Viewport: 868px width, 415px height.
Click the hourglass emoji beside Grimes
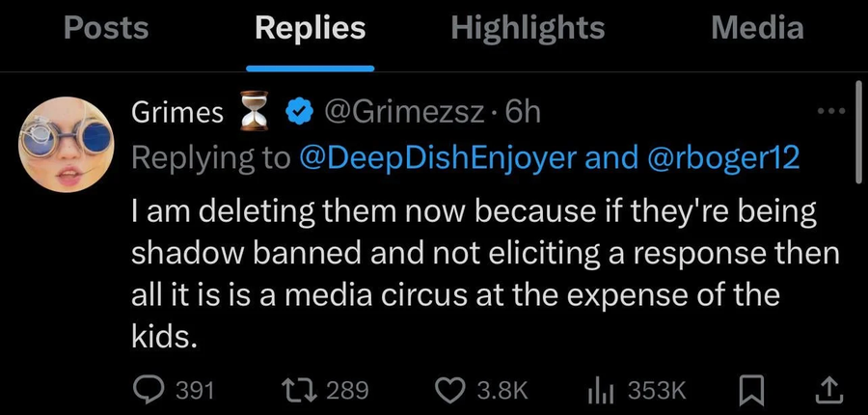coord(254,113)
